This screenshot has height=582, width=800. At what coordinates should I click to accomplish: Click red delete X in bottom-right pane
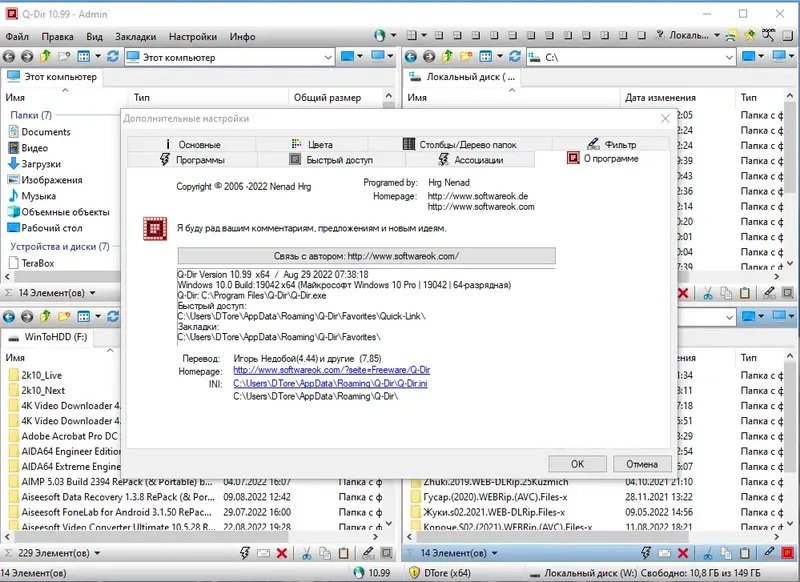coord(683,553)
